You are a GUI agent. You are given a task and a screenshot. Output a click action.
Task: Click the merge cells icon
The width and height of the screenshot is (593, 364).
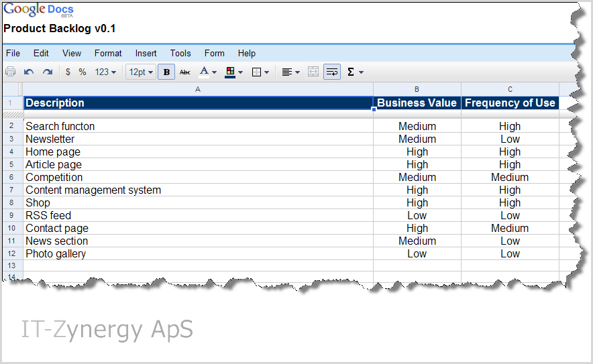pos(313,72)
